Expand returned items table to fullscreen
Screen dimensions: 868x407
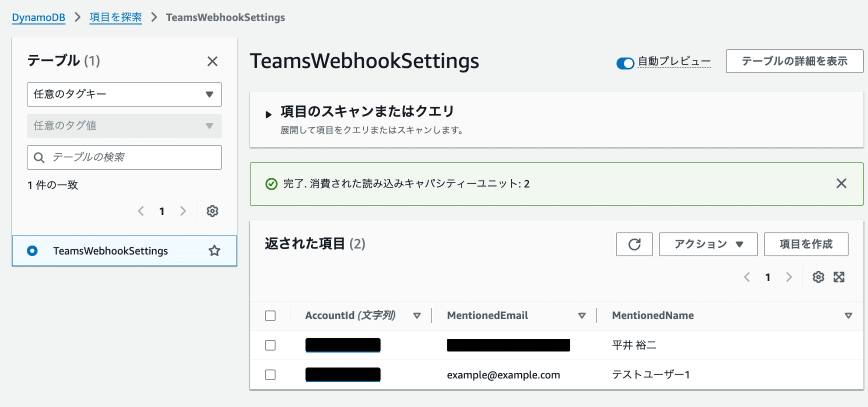839,277
